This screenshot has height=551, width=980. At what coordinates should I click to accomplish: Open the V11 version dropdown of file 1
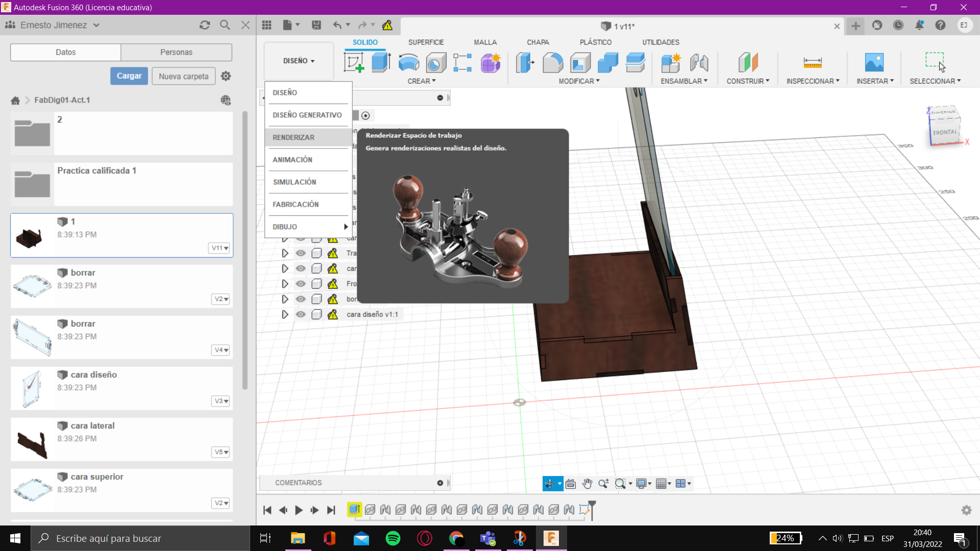tap(220, 248)
